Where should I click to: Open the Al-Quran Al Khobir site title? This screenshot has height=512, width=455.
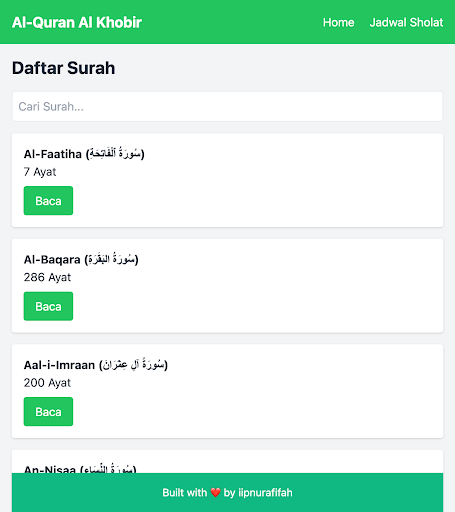[x=77, y=22]
